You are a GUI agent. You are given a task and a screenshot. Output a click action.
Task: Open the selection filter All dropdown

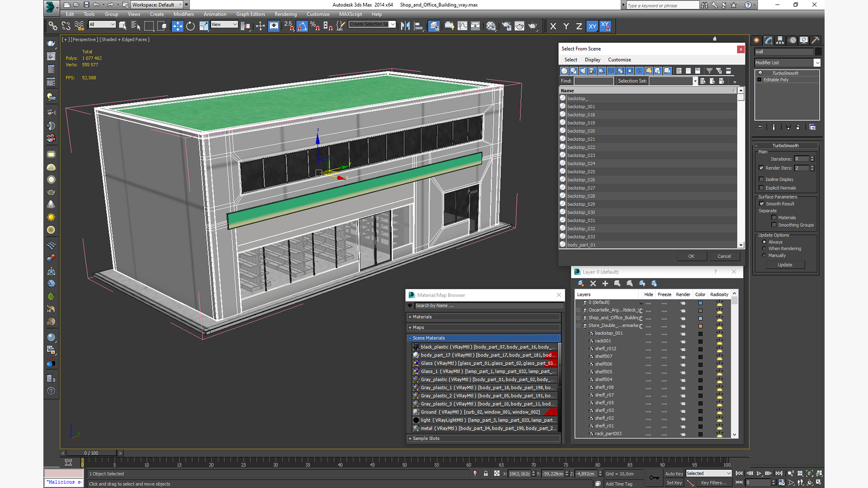tap(102, 24)
